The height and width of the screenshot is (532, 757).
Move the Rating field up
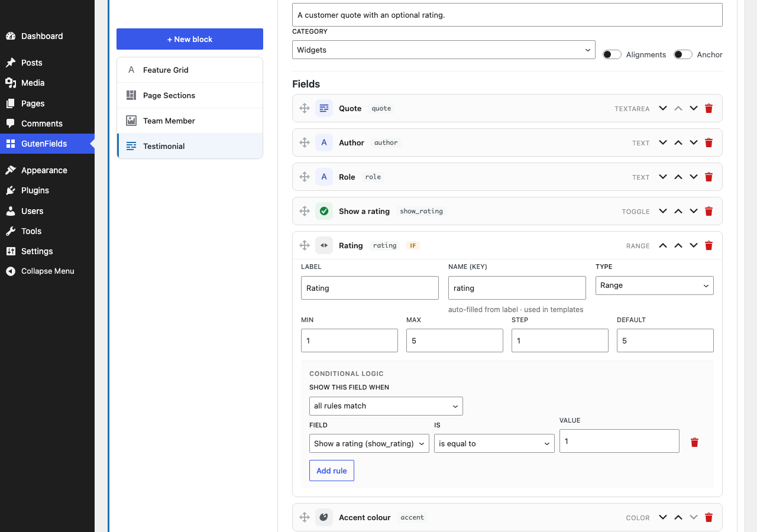678,245
